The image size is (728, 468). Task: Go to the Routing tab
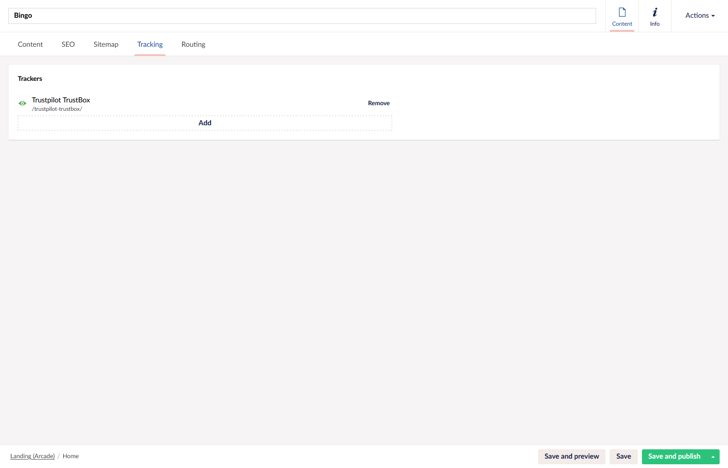point(193,45)
